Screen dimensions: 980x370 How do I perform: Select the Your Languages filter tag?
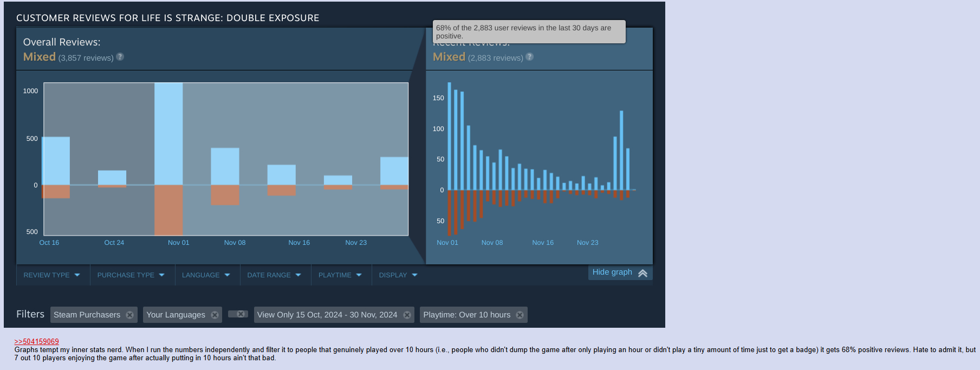[183, 315]
